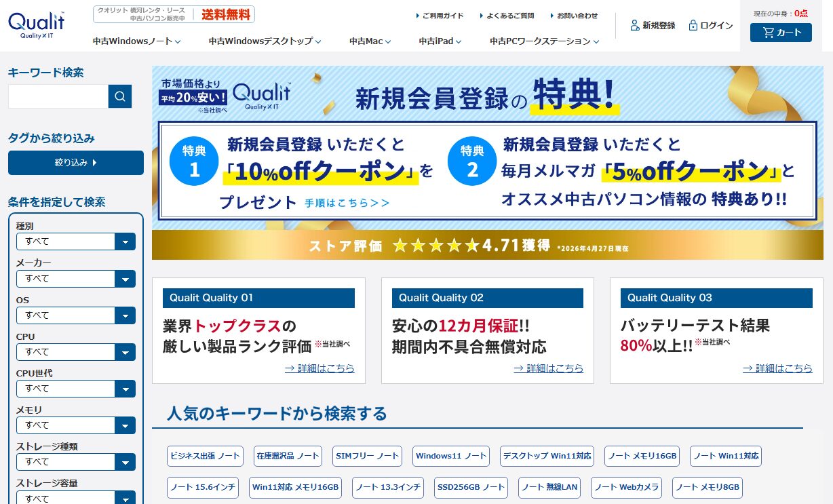The width and height of the screenshot is (833, 504).
Task: Click the Qualit logo in the header
Action: pos(37,25)
